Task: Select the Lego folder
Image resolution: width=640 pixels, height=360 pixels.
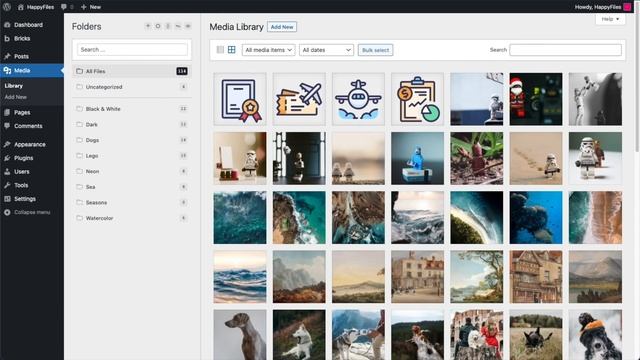Action: [132, 156]
